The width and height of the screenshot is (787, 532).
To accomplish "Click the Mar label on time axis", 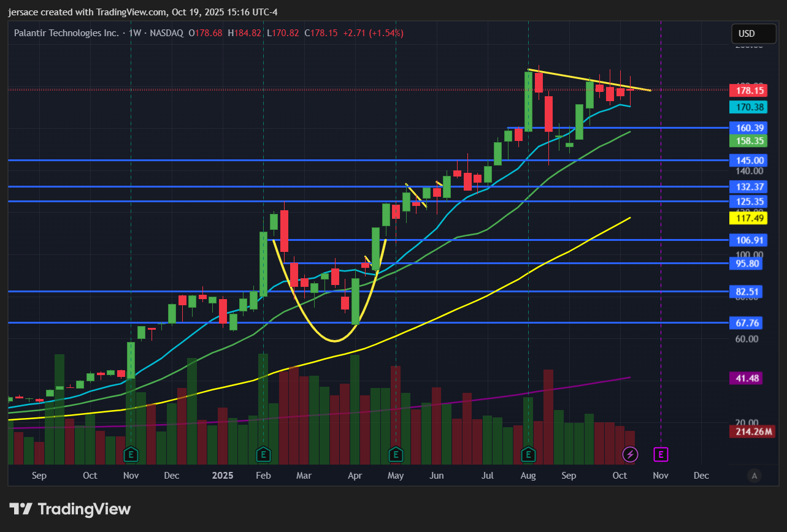I will tap(304, 476).
